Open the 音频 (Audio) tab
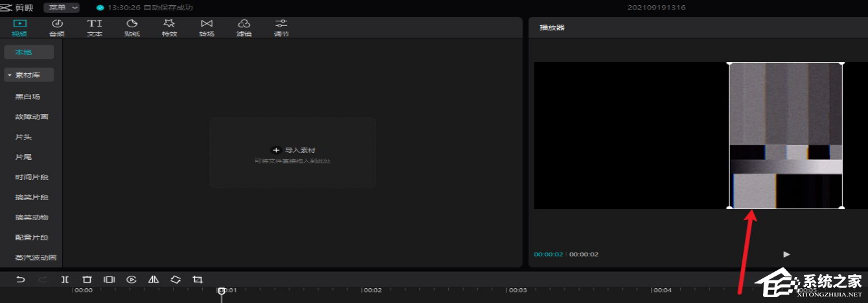This screenshot has height=303, width=868. pyautogui.click(x=57, y=28)
